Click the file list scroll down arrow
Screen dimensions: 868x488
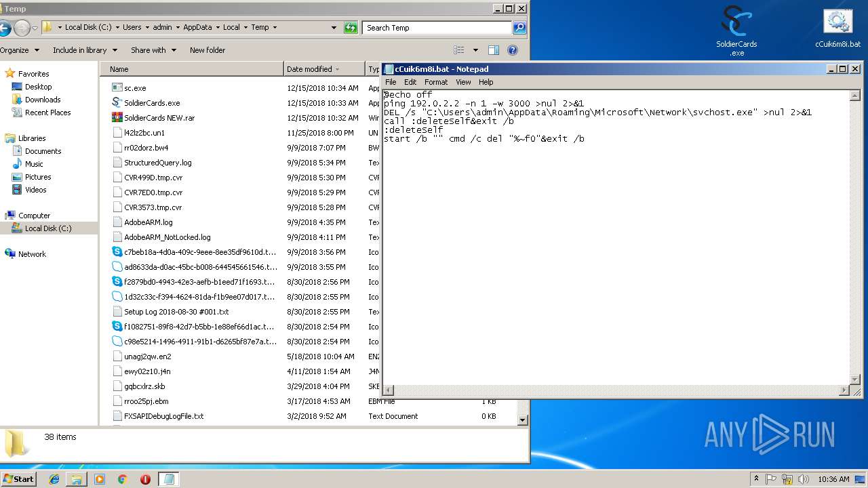coord(522,420)
